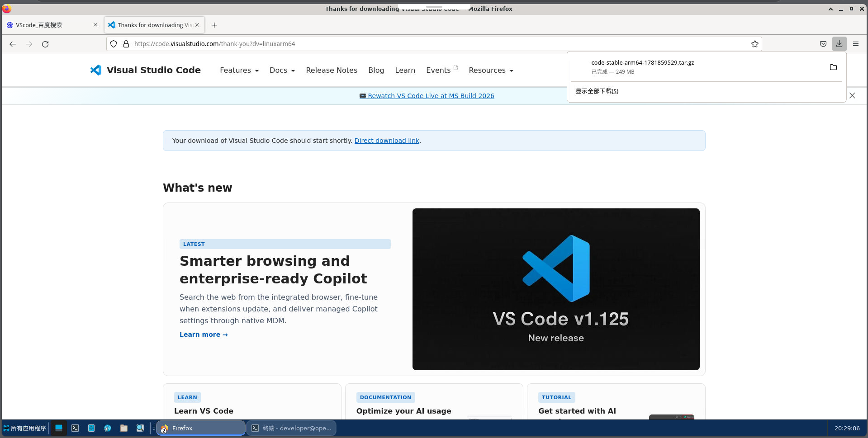Open the Firefox application menu
This screenshot has width=868, height=438.
[x=856, y=44]
